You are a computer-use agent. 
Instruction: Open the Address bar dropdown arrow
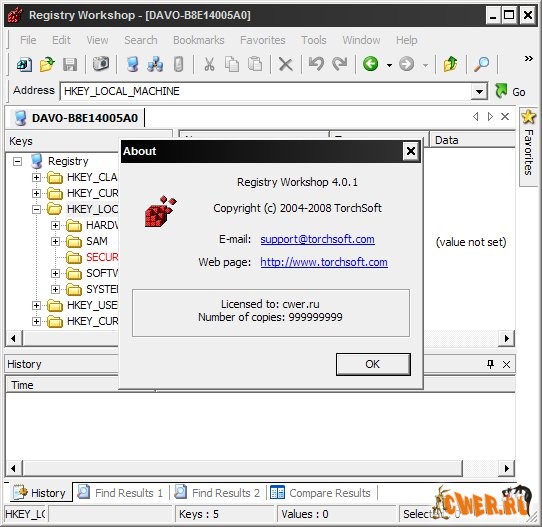(x=479, y=92)
